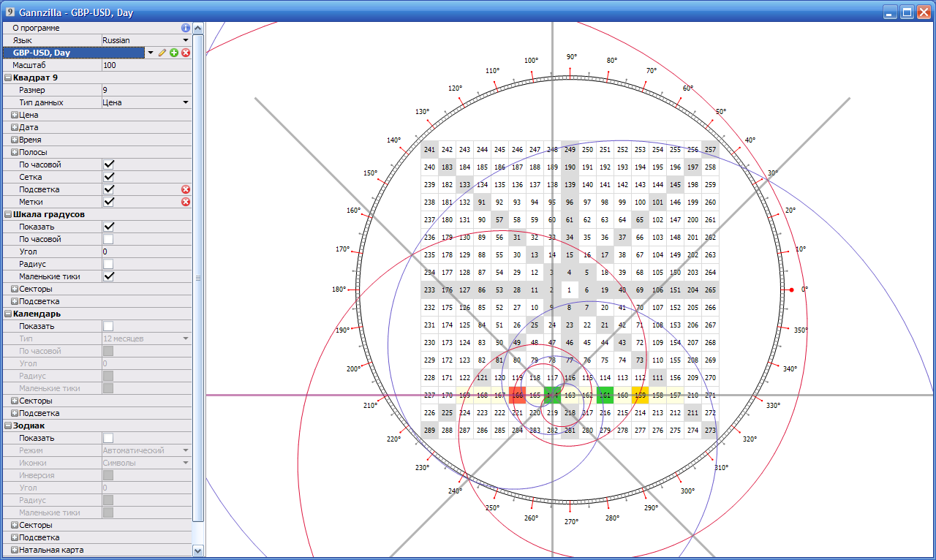The height and width of the screenshot is (560, 936).
Task: Expand Секторы under Зодиак
Action: click(15, 525)
